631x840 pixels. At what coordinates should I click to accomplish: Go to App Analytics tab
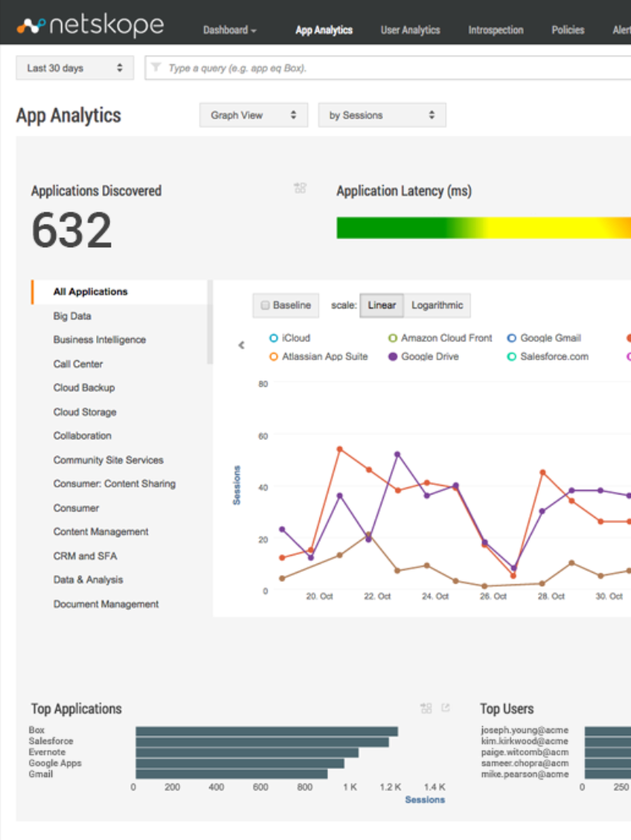click(324, 30)
